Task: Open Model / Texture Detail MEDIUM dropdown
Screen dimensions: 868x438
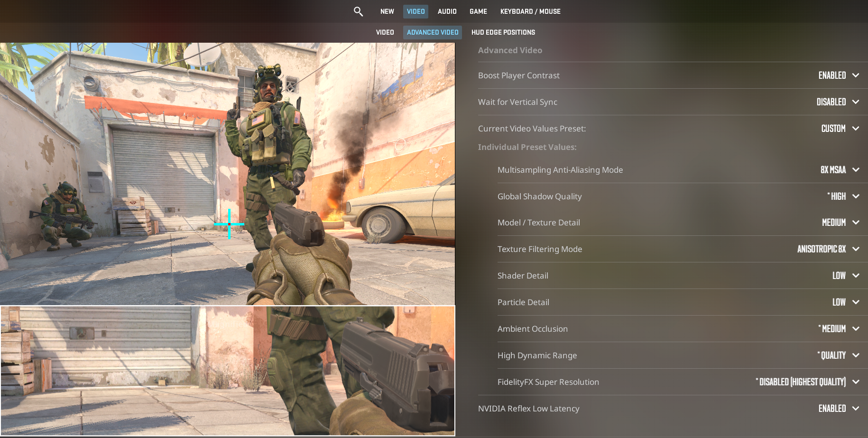Action: (840, 223)
